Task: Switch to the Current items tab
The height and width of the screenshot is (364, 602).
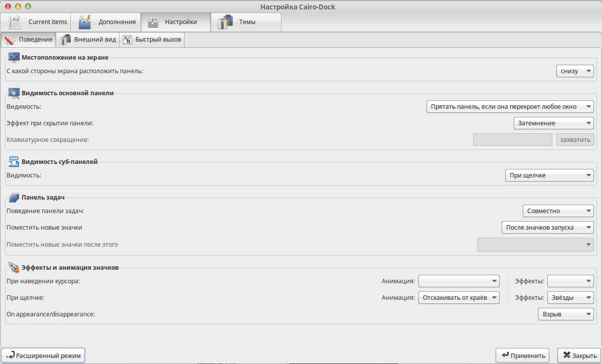Action: (x=36, y=22)
